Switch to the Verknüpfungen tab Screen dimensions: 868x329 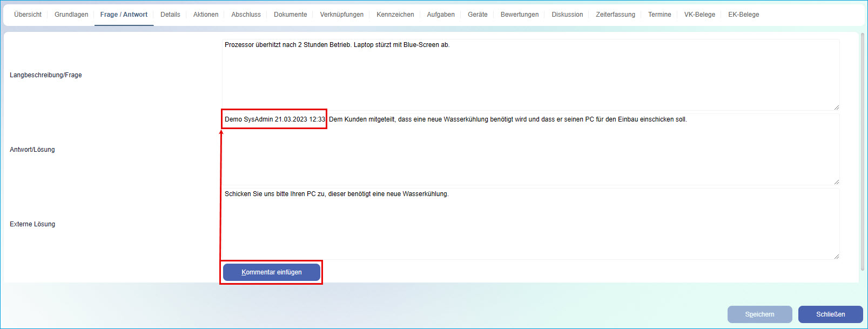[x=341, y=15]
